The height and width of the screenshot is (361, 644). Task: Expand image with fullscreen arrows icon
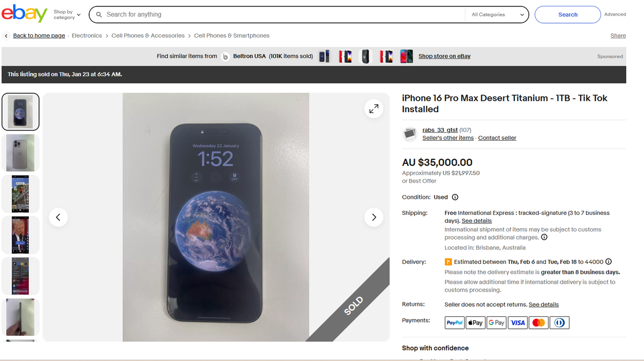(374, 109)
